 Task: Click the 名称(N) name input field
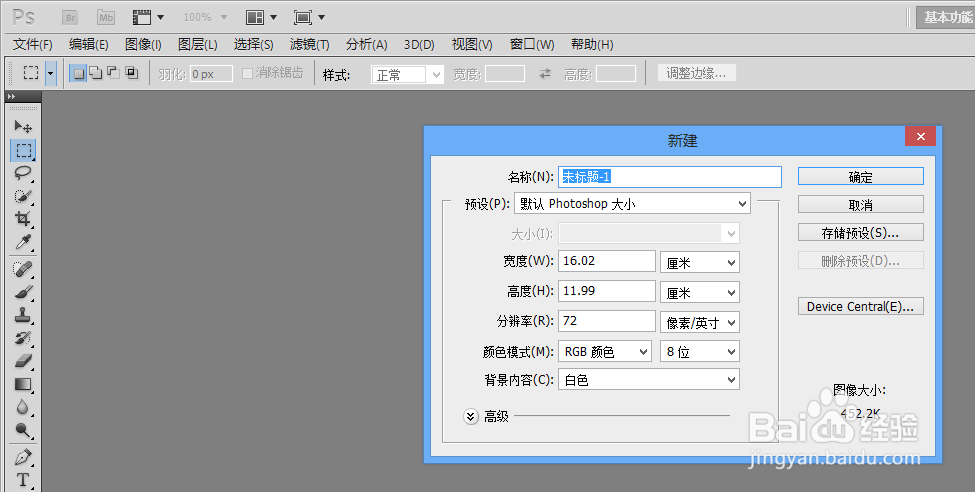tap(670, 177)
